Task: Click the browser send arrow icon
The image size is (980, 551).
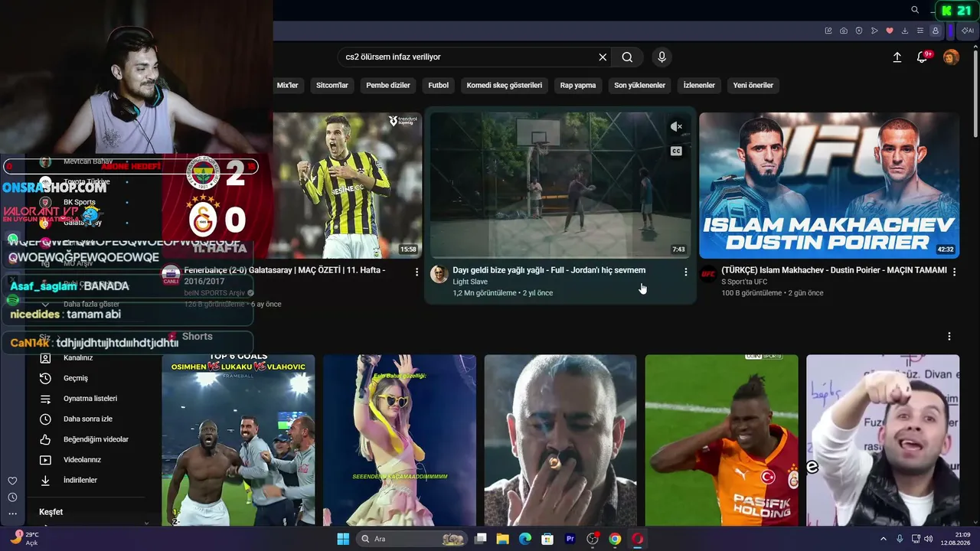Action: point(874,31)
